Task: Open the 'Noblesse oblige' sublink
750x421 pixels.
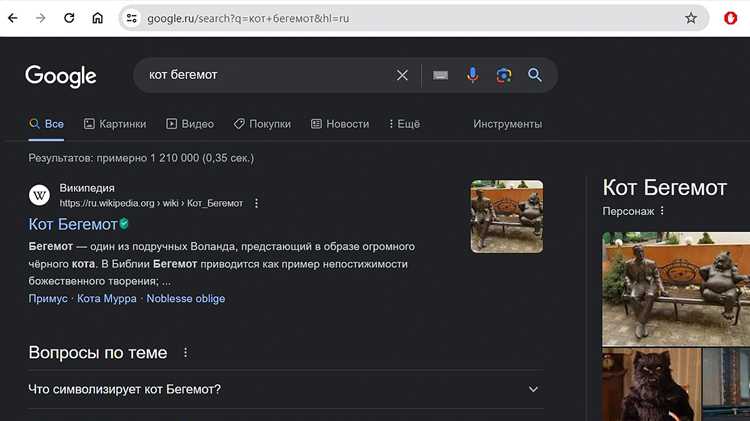Action: click(186, 299)
